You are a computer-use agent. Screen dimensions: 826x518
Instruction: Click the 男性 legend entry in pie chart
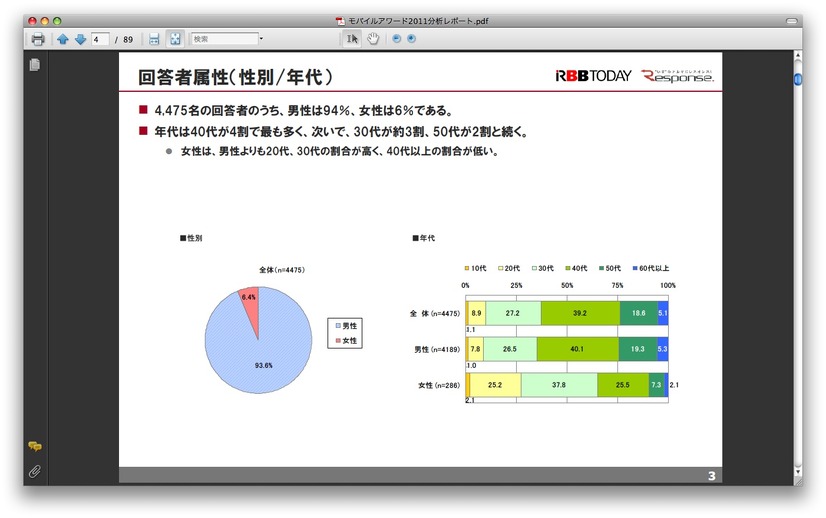(x=346, y=326)
